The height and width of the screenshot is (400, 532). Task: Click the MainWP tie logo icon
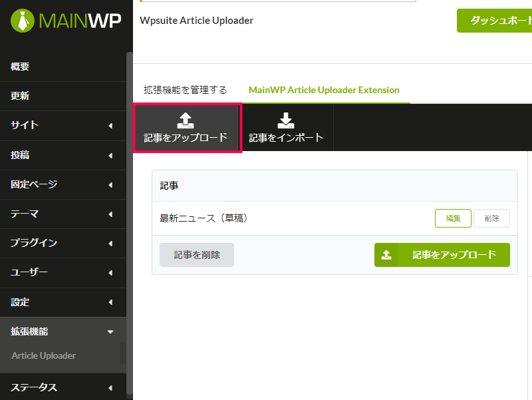pyautogui.click(x=23, y=21)
